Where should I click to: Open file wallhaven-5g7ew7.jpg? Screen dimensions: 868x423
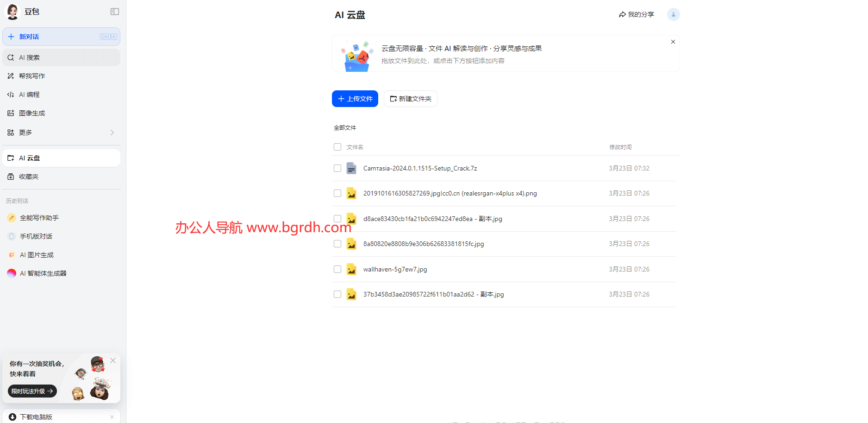pyautogui.click(x=395, y=269)
